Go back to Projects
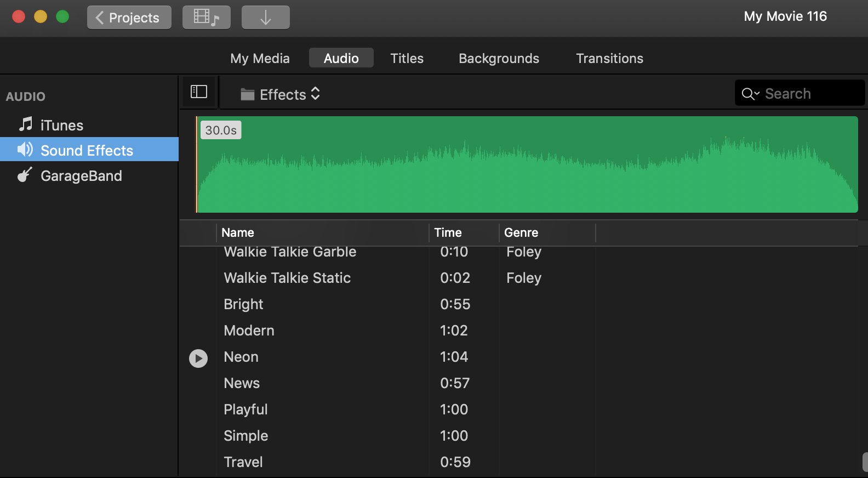The width and height of the screenshot is (868, 478). [129, 18]
